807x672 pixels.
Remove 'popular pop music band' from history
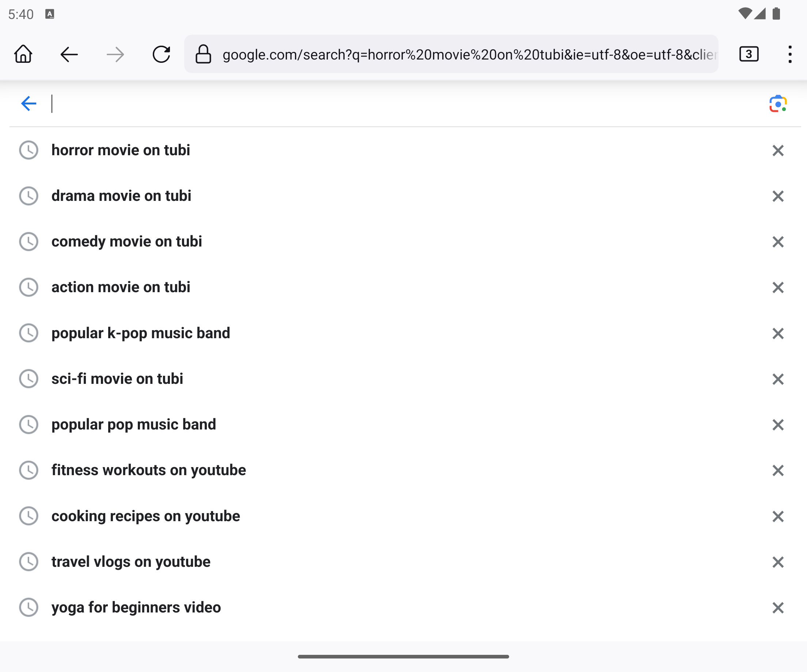pos(778,425)
